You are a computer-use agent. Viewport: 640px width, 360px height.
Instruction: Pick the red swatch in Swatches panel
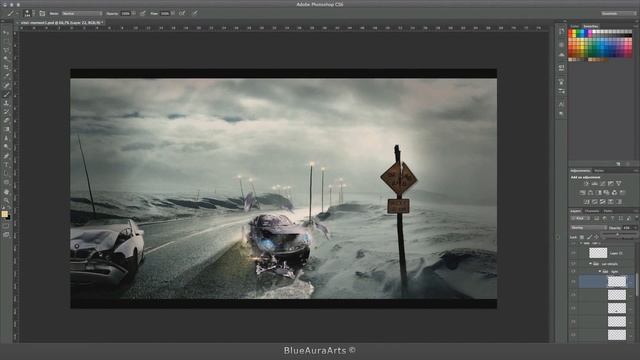571,32
